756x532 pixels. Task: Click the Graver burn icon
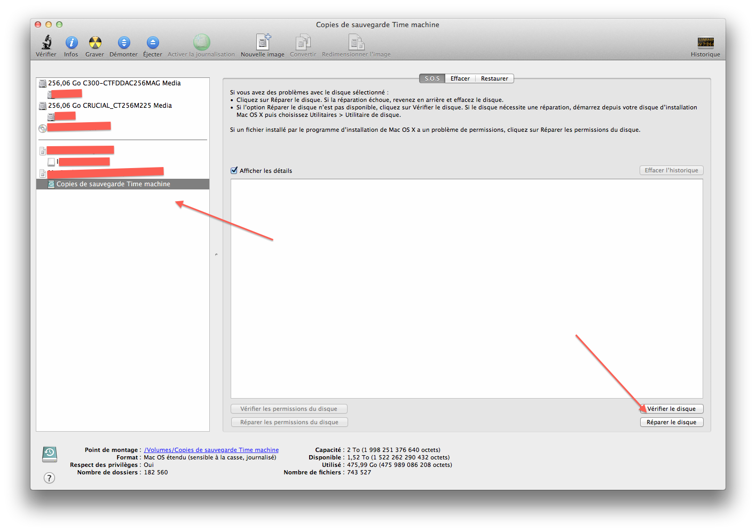(95, 43)
